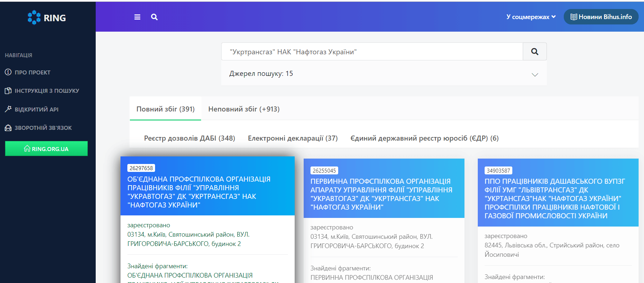This screenshot has width=644, height=283.
Task: Open 'Інструкція з пошуку' link
Action: tap(47, 91)
